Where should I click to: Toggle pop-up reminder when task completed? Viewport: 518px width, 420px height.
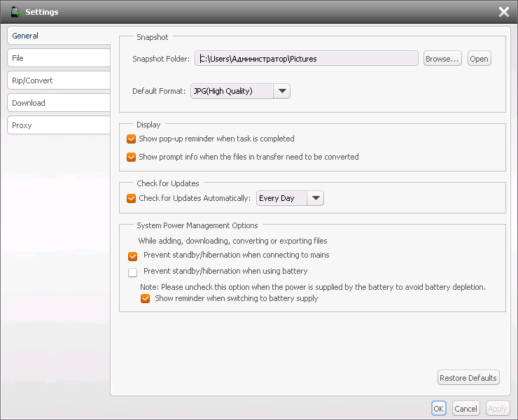point(132,139)
